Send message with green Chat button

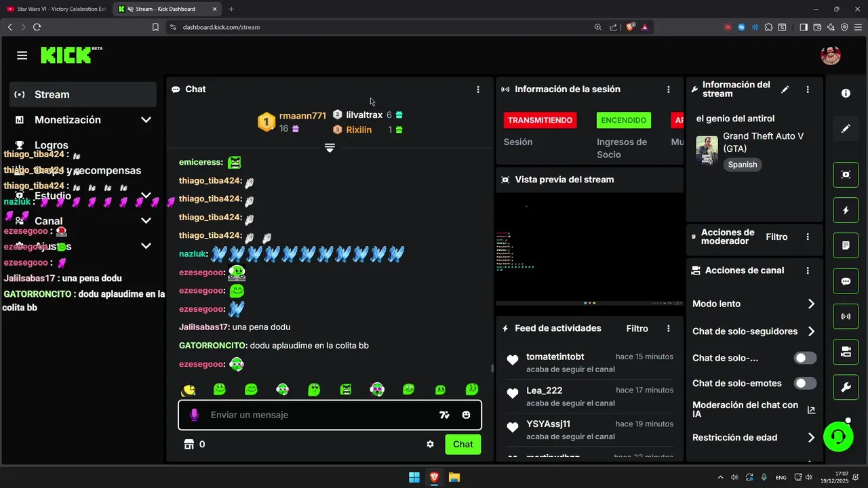pos(463,445)
